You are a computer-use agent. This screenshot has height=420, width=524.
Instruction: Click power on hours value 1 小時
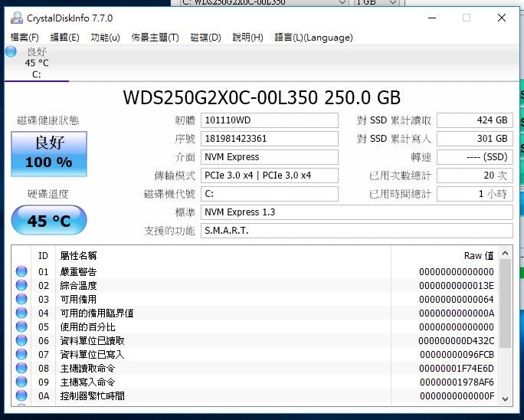[x=475, y=194]
